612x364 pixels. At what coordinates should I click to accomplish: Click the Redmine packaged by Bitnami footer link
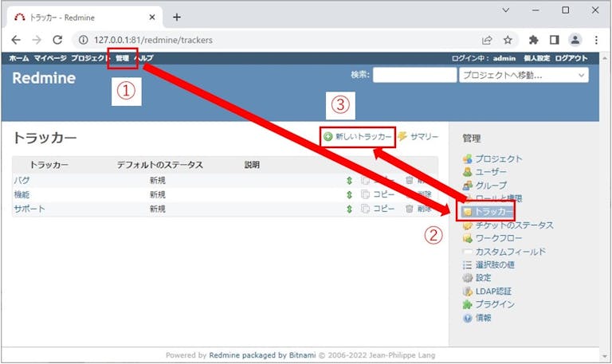point(262,355)
